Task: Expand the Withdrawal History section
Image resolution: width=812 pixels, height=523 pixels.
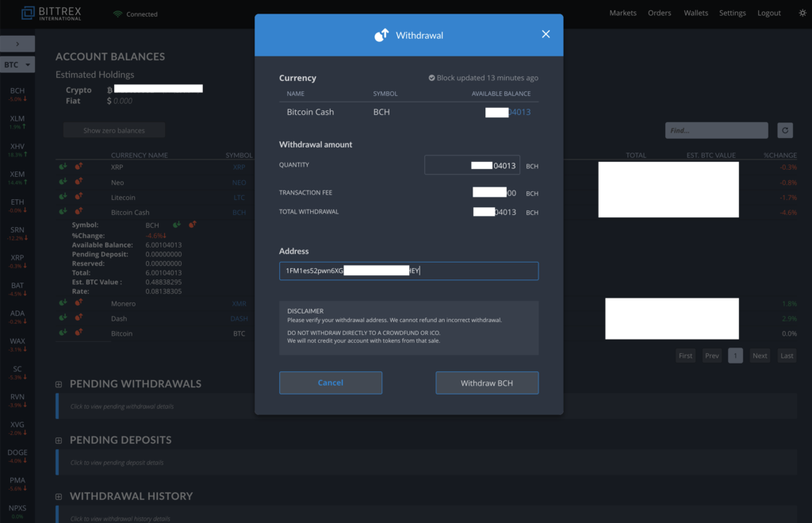Action: tap(59, 497)
